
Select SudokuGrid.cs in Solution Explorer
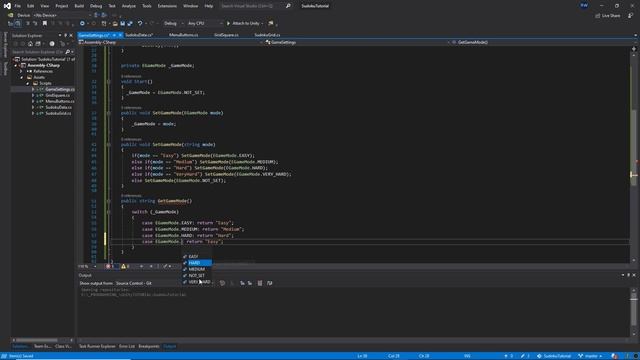pyautogui.click(x=58, y=113)
